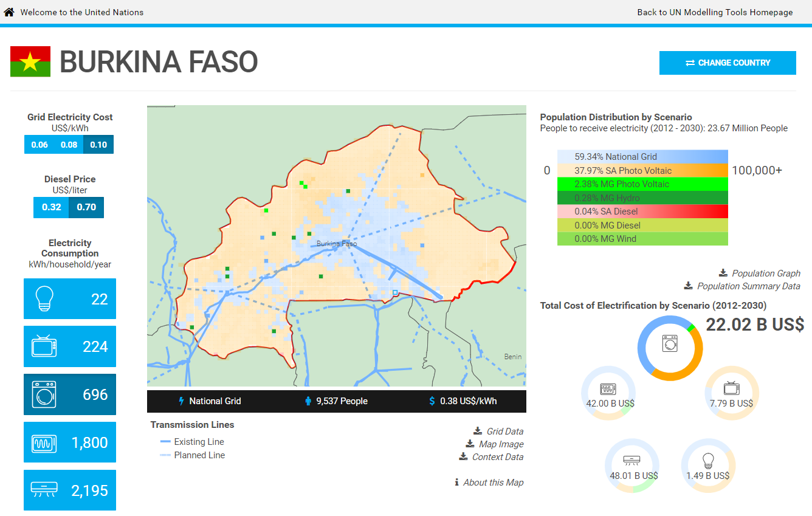The height and width of the screenshot is (516, 812).
Task: Select the television consumption tile
Action: click(69, 346)
